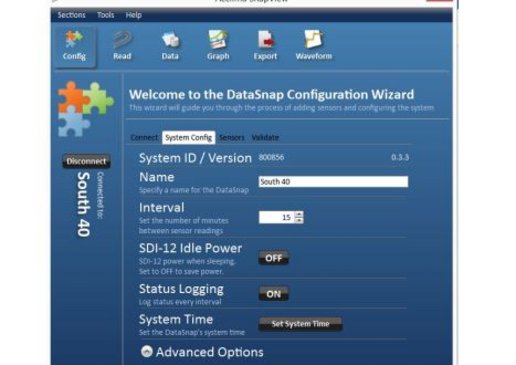Click the DataSnap Configuration Wizard heading
Image resolution: width=516 pixels, height=365 pixels.
click(x=271, y=95)
